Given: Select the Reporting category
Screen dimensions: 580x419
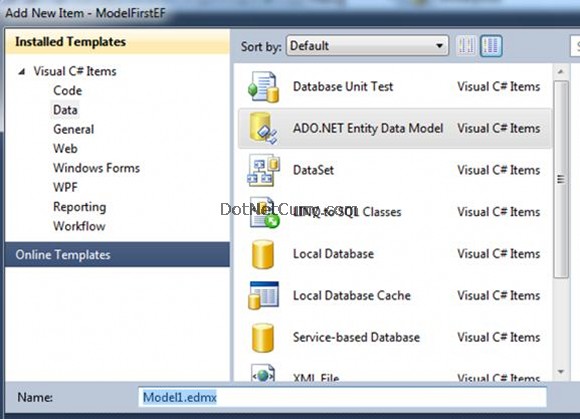Looking at the screenshot, I should tap(80, 207).
